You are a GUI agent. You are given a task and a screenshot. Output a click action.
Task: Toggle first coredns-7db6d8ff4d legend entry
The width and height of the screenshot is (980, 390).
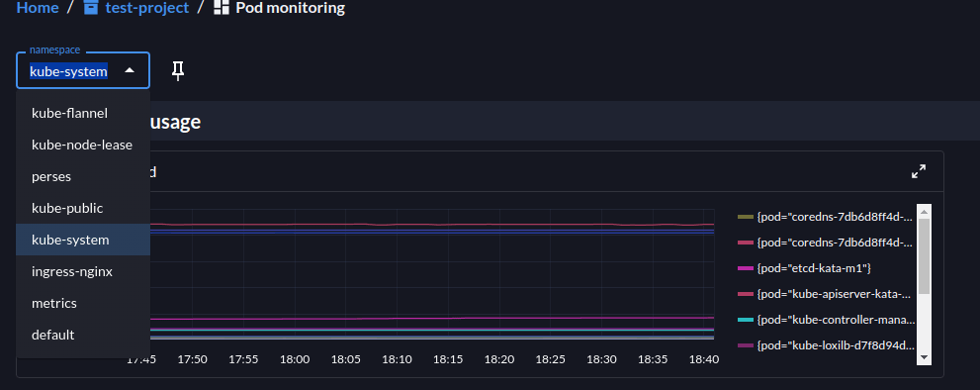pos(827,217)
